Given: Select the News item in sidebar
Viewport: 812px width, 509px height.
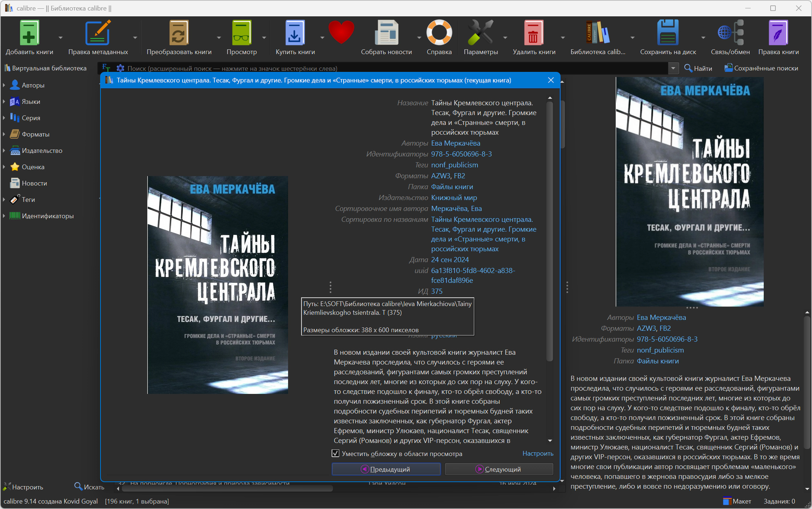Looking at the screenshot, I should [34, 183].
